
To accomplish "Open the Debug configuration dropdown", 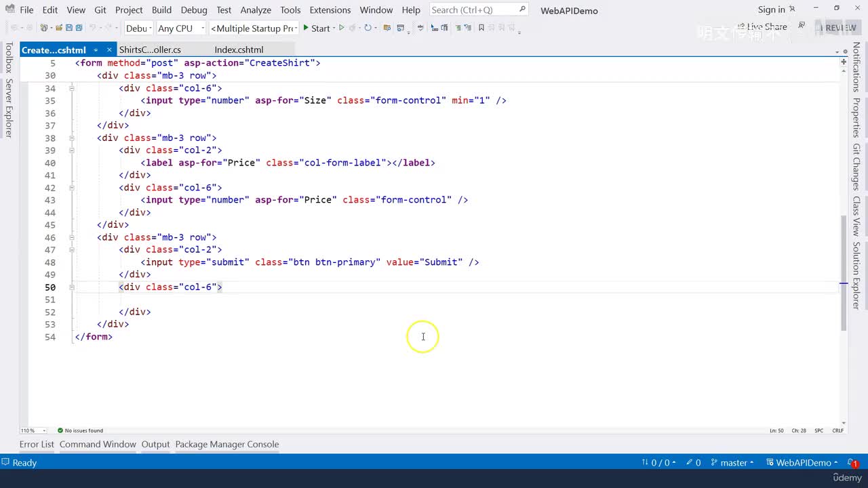I will tap(138, 28).
